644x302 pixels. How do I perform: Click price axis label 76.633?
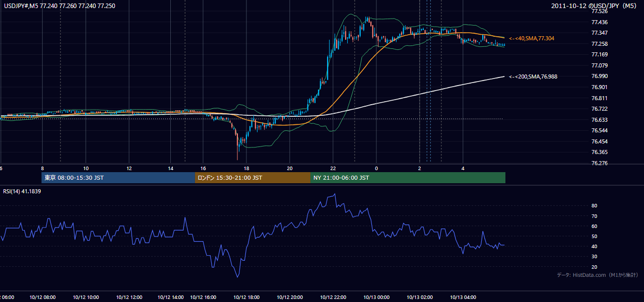[599, 120]
